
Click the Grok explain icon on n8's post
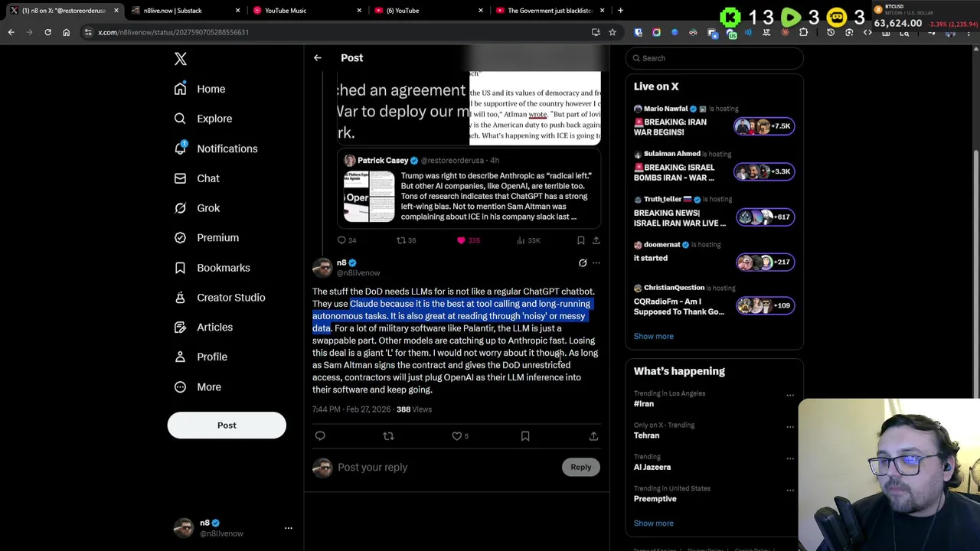pos(583,263)
